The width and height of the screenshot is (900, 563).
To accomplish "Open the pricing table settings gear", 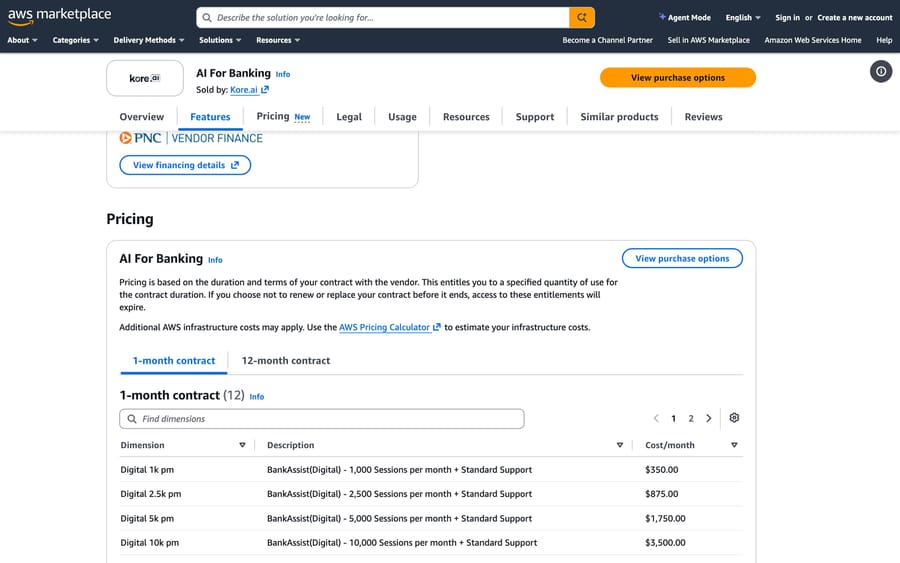I will tap(734, 418).
